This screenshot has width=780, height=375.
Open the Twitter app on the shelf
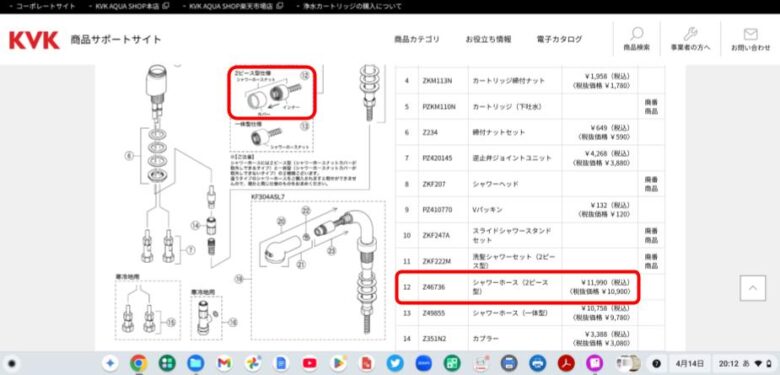coord(395,363)
